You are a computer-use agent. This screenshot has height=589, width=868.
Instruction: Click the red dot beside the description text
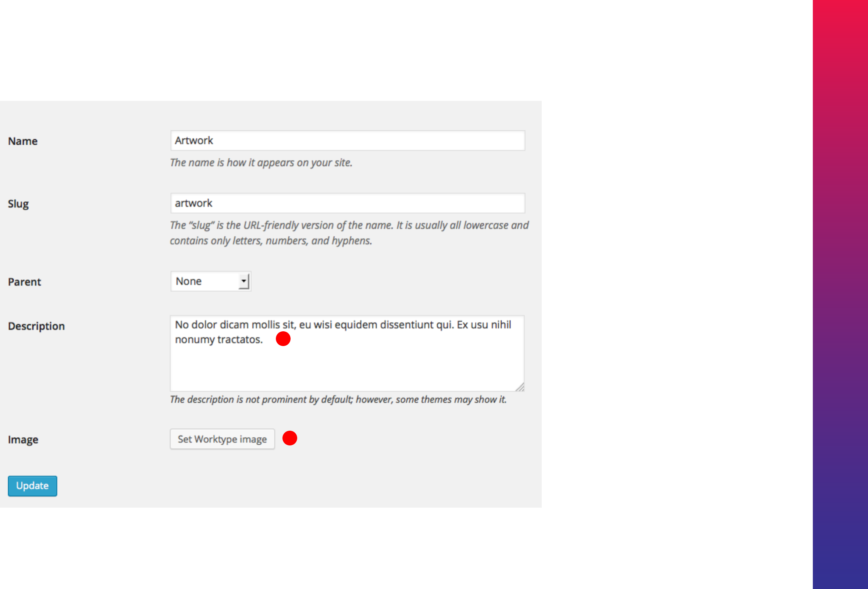283,339
